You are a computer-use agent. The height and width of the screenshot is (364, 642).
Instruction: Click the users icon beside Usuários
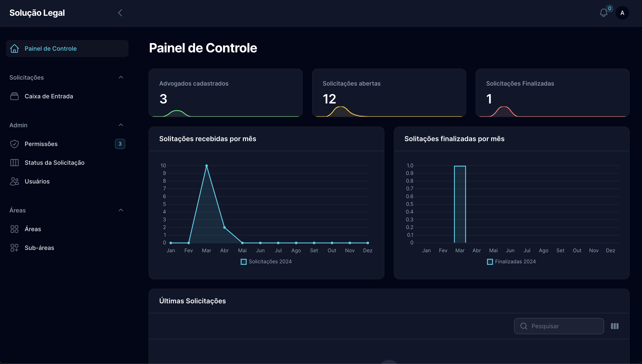[x=14, y=182]
